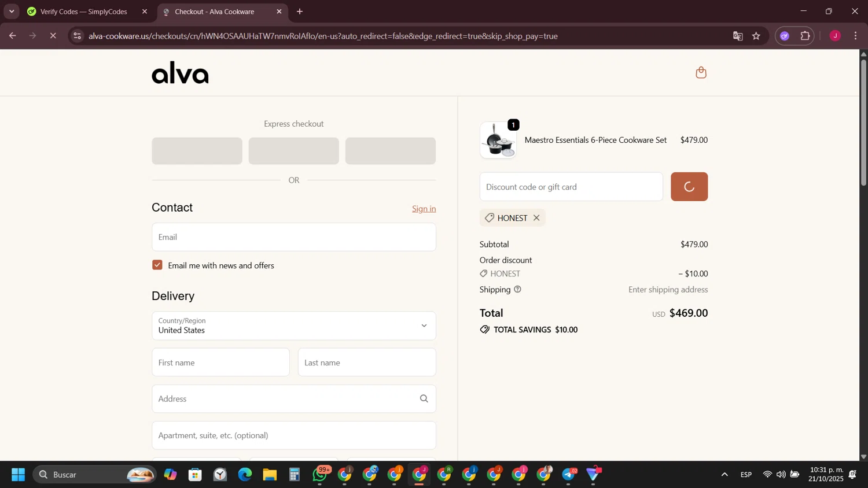Open the tab search dropdown arrow
The width and height of the screenshot is (868, 488).
click(12, 12)
